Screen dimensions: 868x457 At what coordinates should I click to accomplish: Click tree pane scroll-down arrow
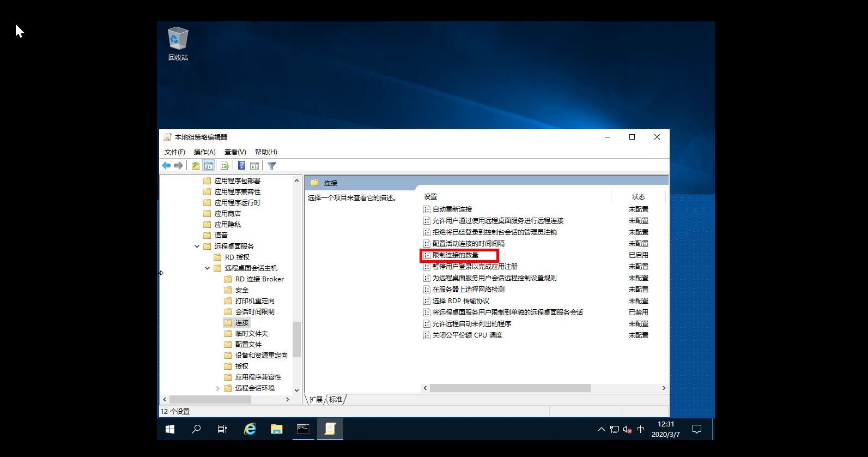pyautogui.click(x=296, y=390)
